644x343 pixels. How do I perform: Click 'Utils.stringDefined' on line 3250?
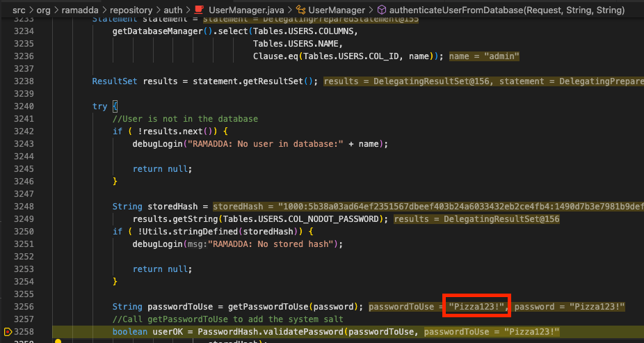[x=188, y=231]
